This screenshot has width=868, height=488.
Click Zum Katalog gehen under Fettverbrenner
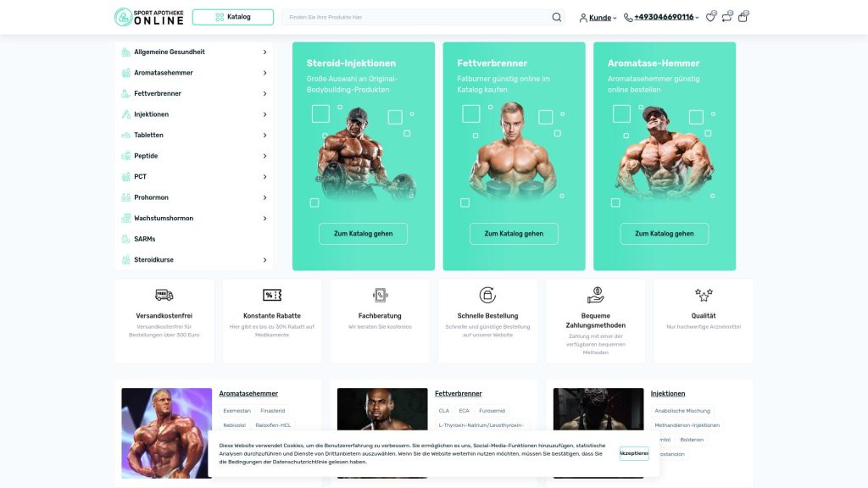pos(514,234)
